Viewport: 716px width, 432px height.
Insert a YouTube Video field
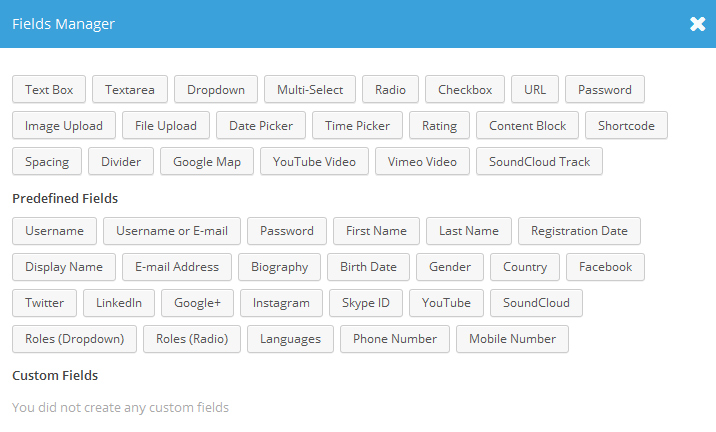[x=314, y=161]
